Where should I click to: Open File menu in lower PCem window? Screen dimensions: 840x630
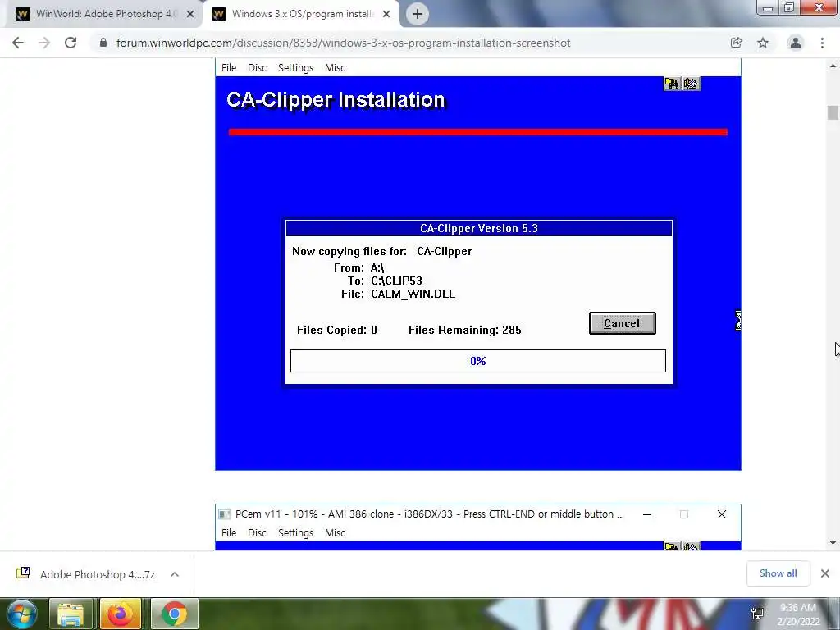[229, 533]
